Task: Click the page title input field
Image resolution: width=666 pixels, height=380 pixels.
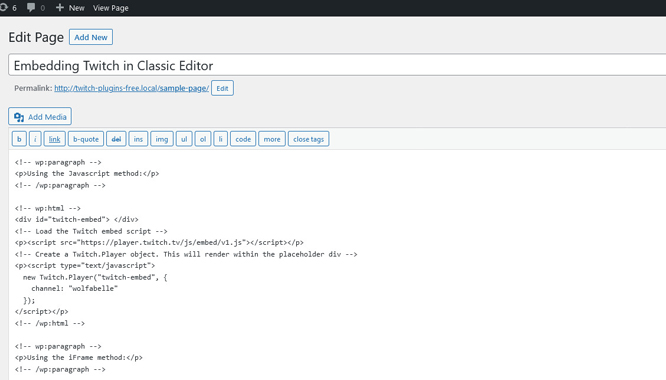Action: click(x=337, y=65)
